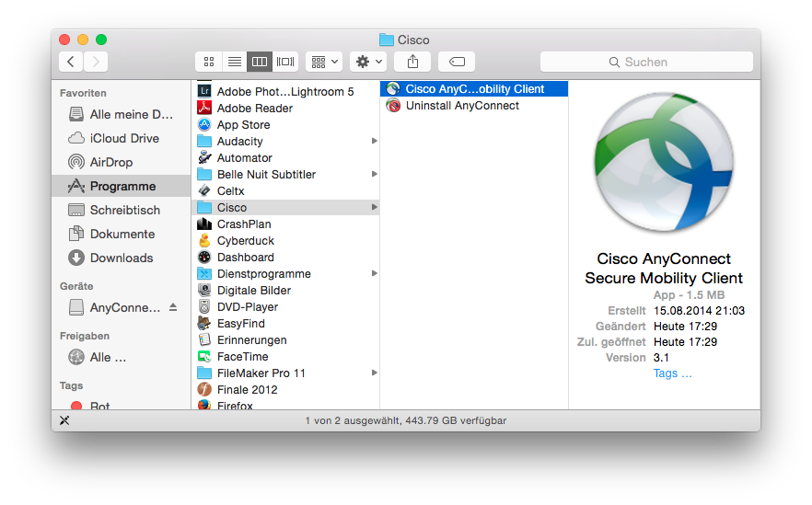Expand the FileMaker Pro 11 arrow
The width and height of the screenshot is (812, 505).
tap(374, 373)
